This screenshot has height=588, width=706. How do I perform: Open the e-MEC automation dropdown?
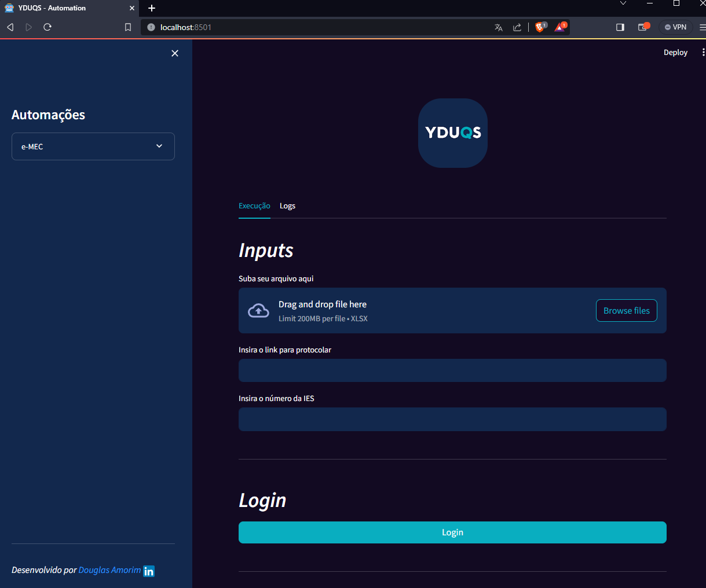pos(93,146)
